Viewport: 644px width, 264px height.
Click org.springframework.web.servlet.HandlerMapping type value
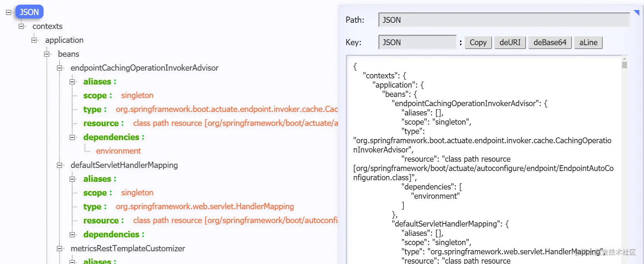[205, 206]
